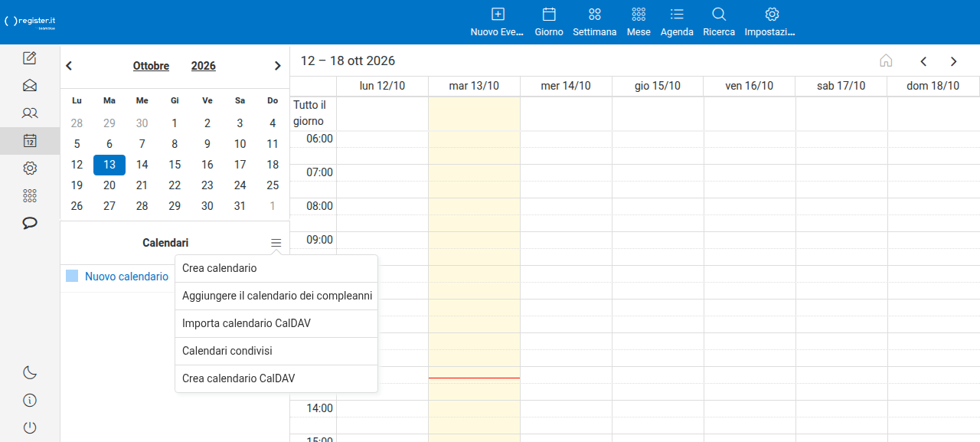Click the 08:00 time label
980x442 pixels.
point(320,206)
